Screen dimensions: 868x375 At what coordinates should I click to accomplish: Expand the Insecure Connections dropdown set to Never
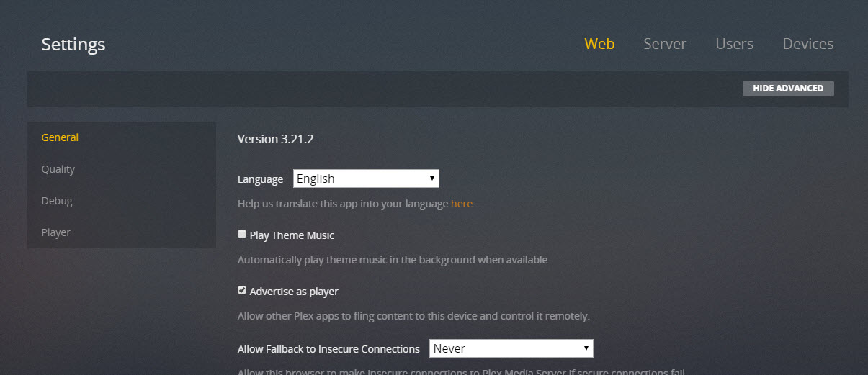504,348
